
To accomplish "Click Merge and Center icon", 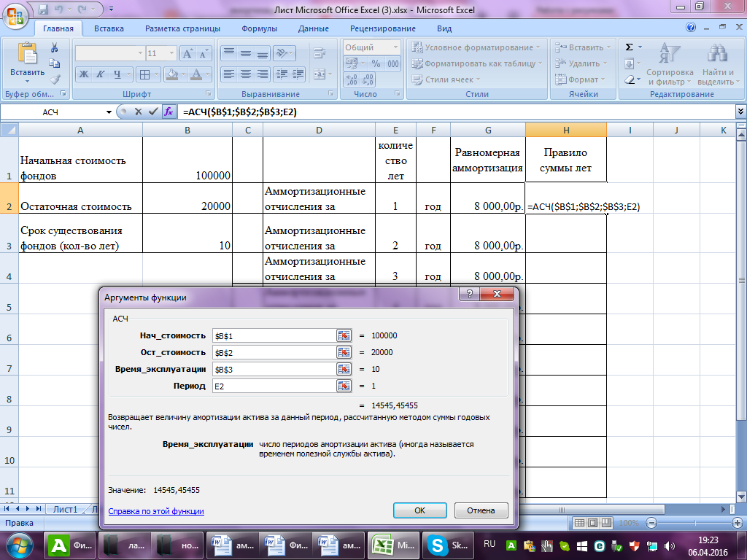I will (x=320, y=74).
